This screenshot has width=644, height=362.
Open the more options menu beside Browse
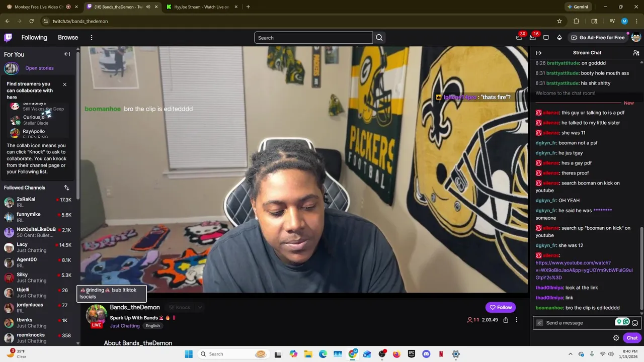(91, 38)
